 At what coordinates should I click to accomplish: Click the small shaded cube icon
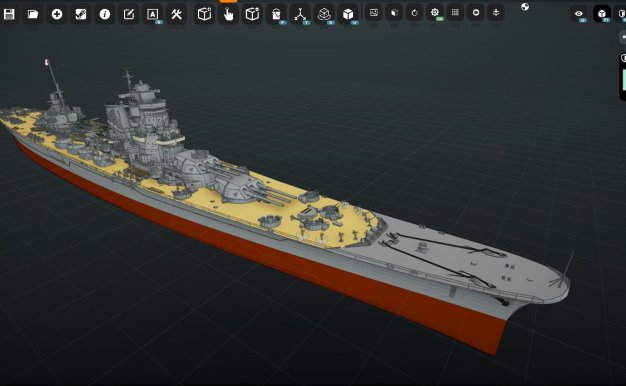[x=394, y=13]
